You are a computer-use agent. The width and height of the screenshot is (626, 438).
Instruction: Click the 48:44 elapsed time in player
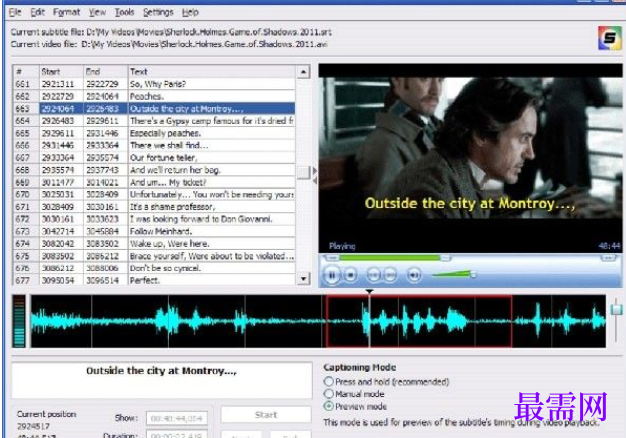[x=609, y=246]
